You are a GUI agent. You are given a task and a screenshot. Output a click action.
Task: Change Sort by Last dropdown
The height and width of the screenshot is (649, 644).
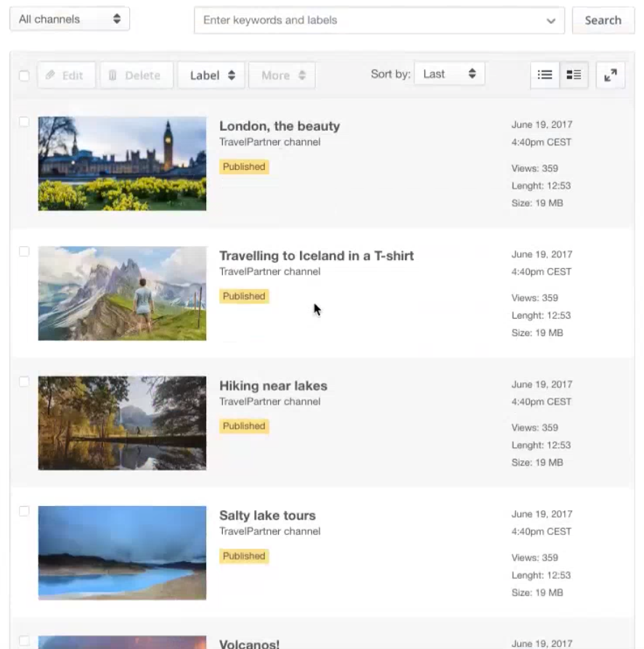[449, 74]
